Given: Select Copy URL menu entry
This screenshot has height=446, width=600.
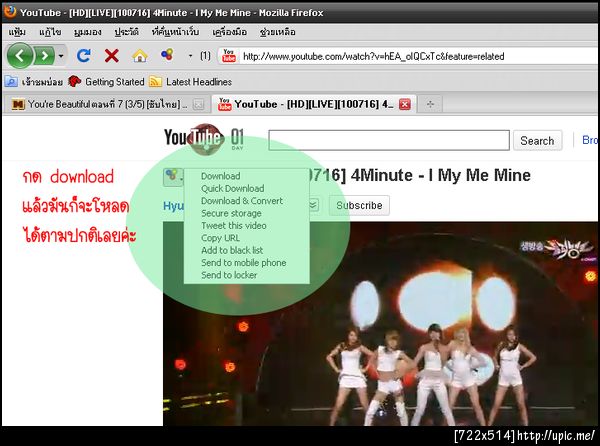Looking at the screenshot, I should 220,238.
